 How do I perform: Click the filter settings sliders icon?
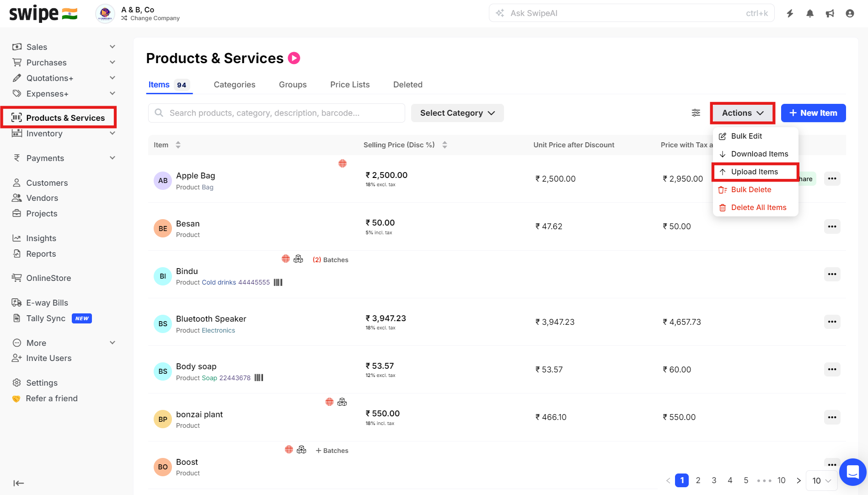click(696, 113)
